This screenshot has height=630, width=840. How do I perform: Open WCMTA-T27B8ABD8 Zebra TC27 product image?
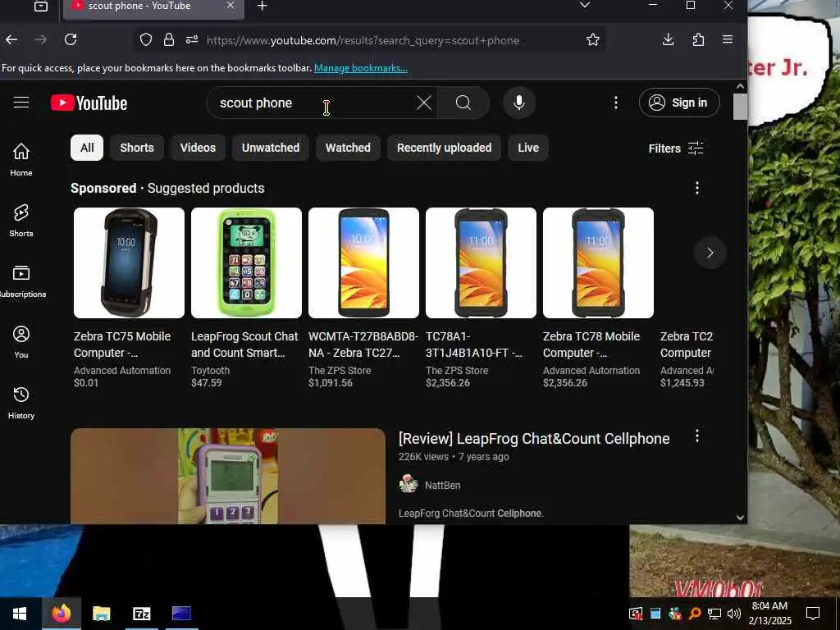click(x=363, y=263)
